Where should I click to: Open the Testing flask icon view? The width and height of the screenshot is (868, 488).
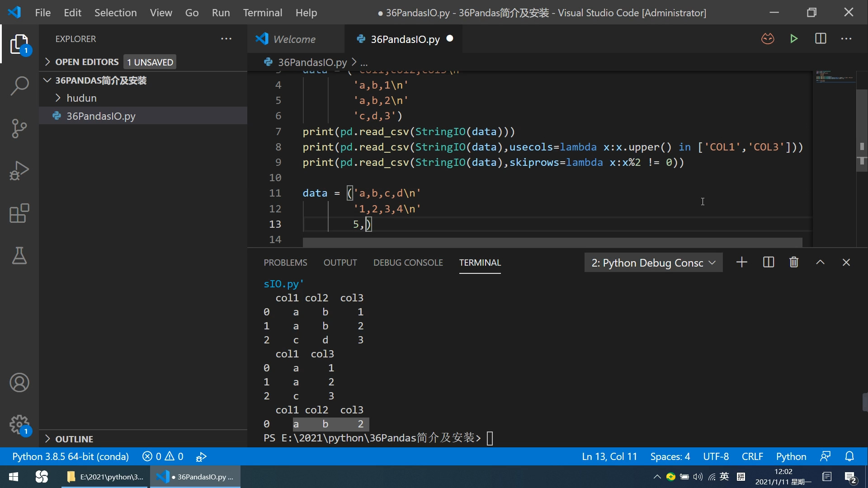[19, 256]
